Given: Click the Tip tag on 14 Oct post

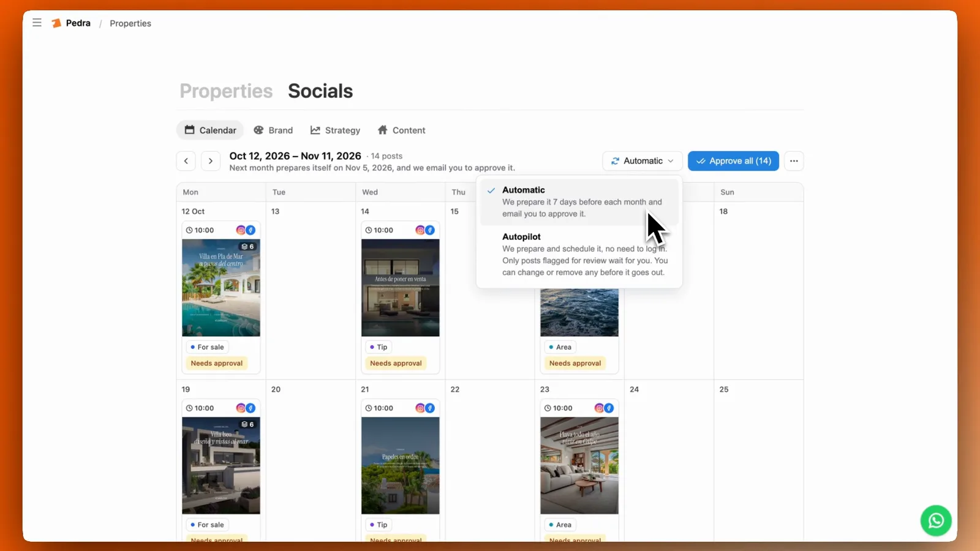Looking at the screenshot, I should [379, 347].
